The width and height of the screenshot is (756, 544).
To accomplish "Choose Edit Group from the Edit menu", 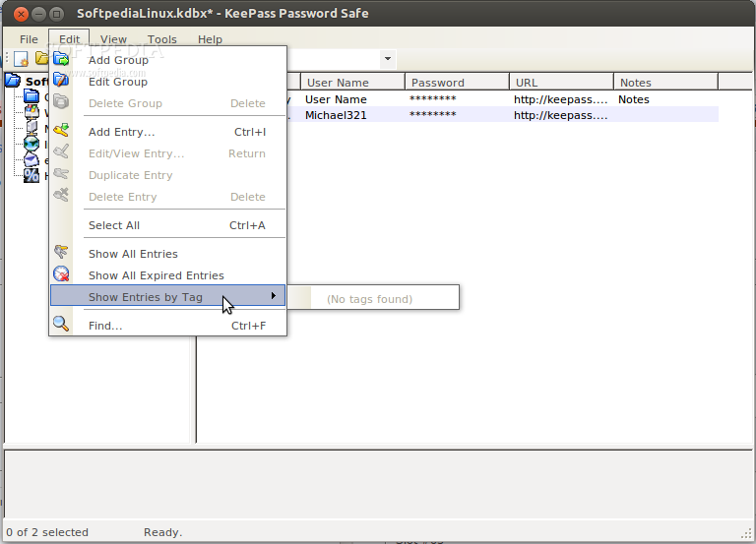I will click(x=168, y=82).
